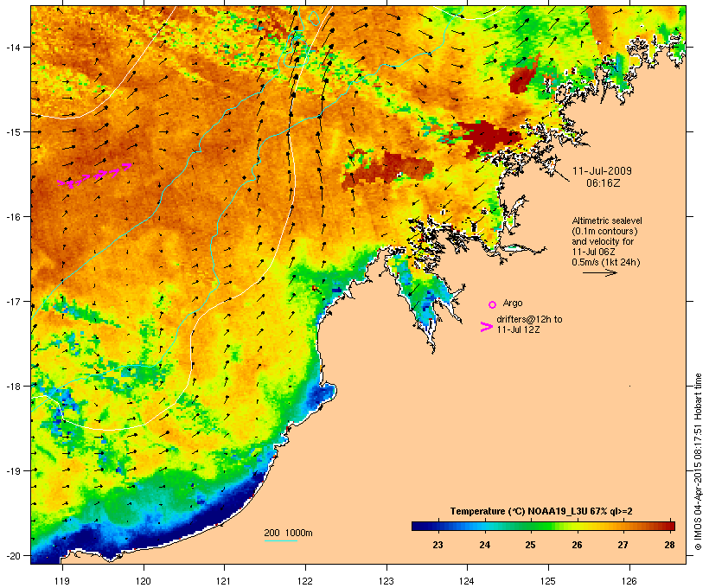Click the longitude label 121
This screenshot has width=709, height=588.
pos(224,581)
